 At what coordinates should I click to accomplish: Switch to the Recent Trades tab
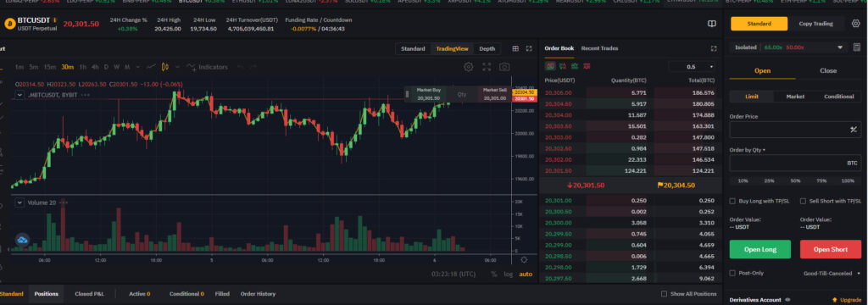[599, 48]
